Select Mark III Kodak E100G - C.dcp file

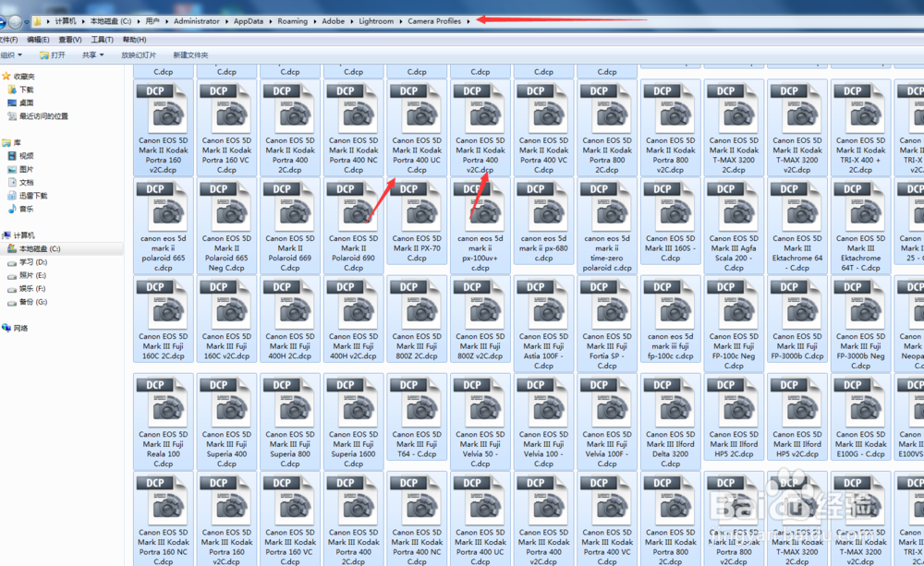click(x=861, y=416)
